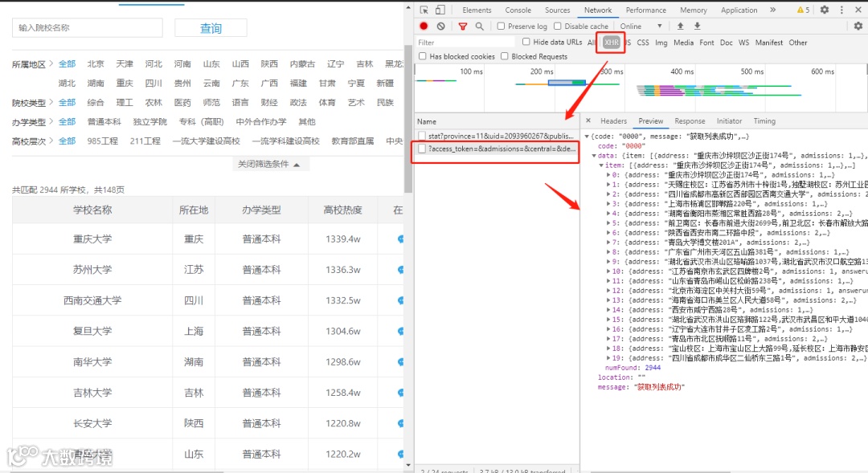The height and width of the screenshot is (473, 868).
Task: Close the DevTools panel
Action: (x=858, y=10)
